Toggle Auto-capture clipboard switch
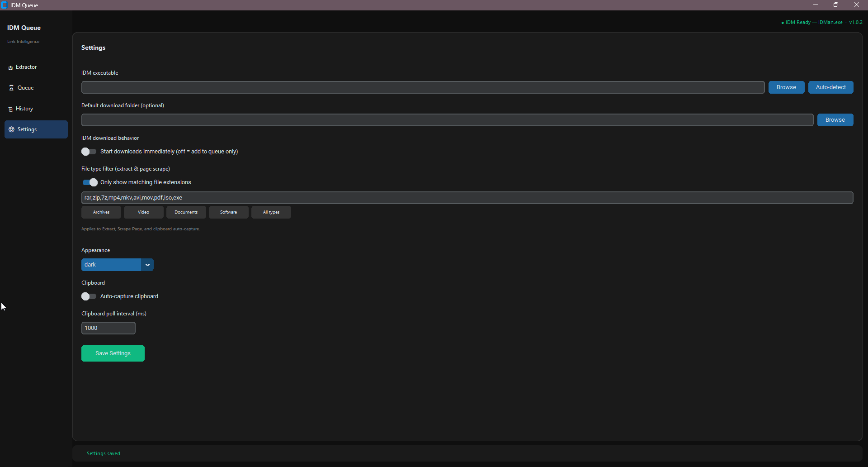Image resolution: width=868 pixels, height=467 pixels. [x=89, y=296]
